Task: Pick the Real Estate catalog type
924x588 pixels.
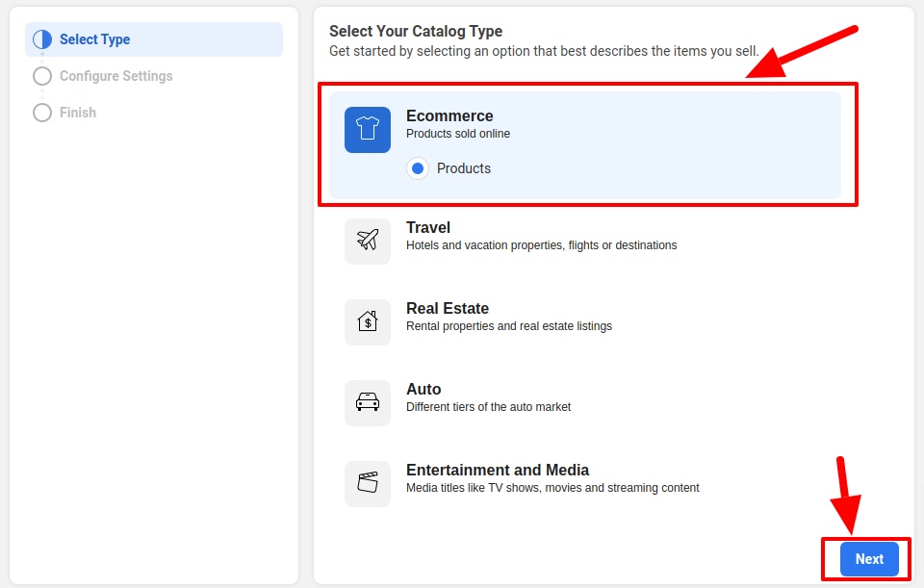Action: pos(448,309)
